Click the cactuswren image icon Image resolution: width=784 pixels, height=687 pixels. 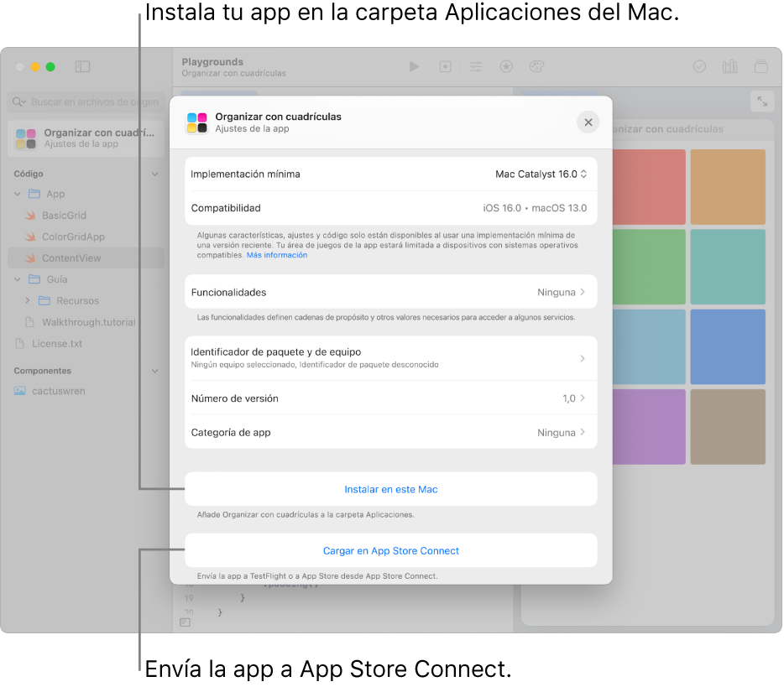[20, 391]
